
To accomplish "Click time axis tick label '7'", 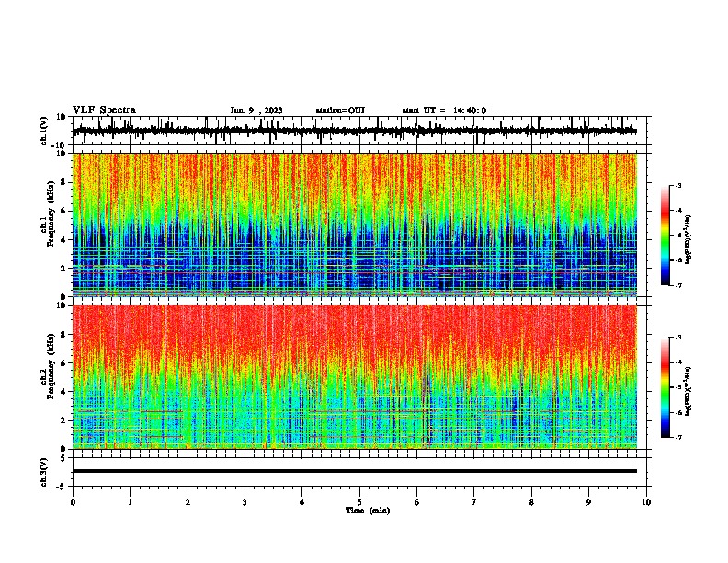I will point(474,502).
